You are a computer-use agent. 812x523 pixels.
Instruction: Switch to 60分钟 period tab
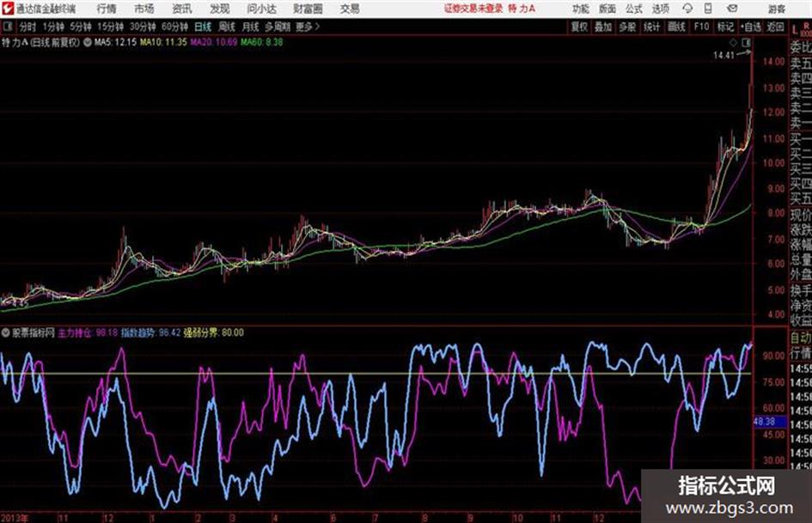click(175, 27)
